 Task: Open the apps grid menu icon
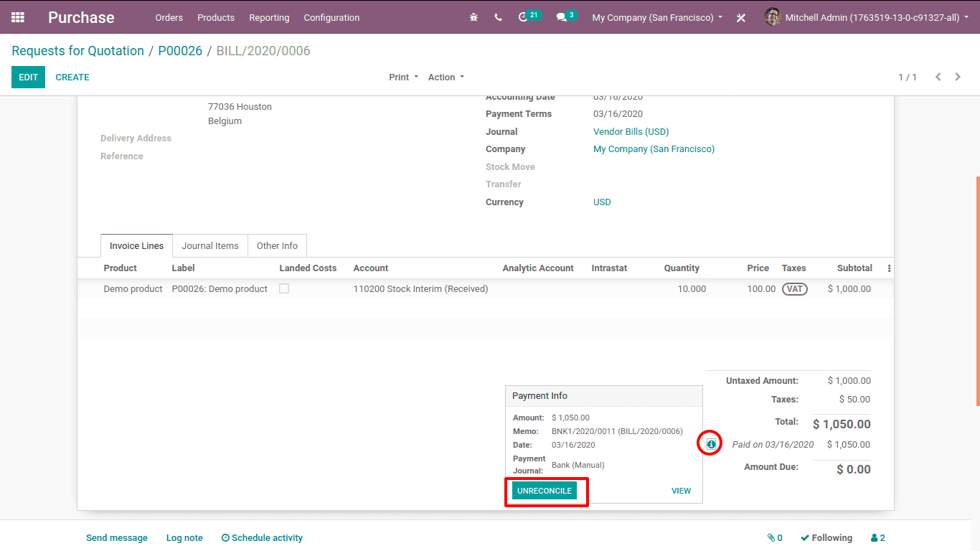click(18, 17)
